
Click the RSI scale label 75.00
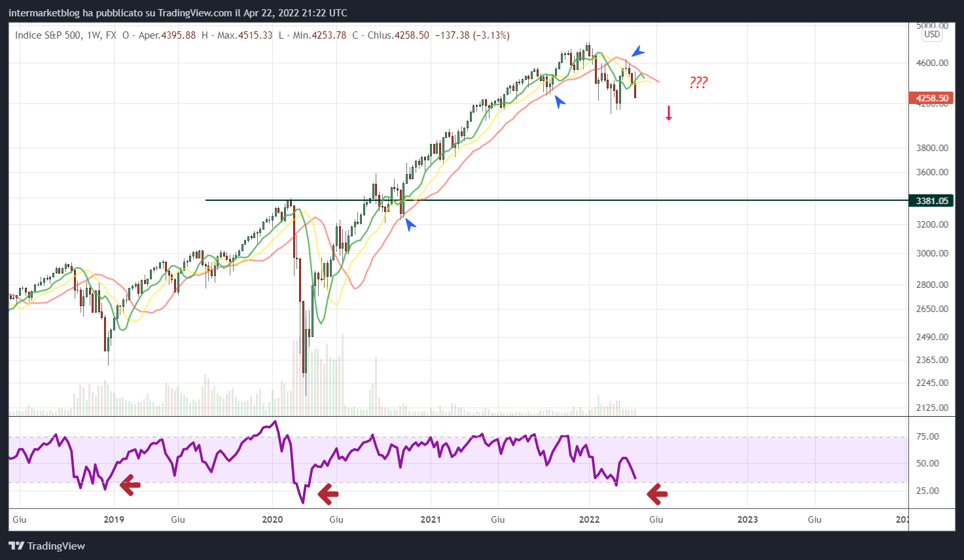[x=928, y=436]
